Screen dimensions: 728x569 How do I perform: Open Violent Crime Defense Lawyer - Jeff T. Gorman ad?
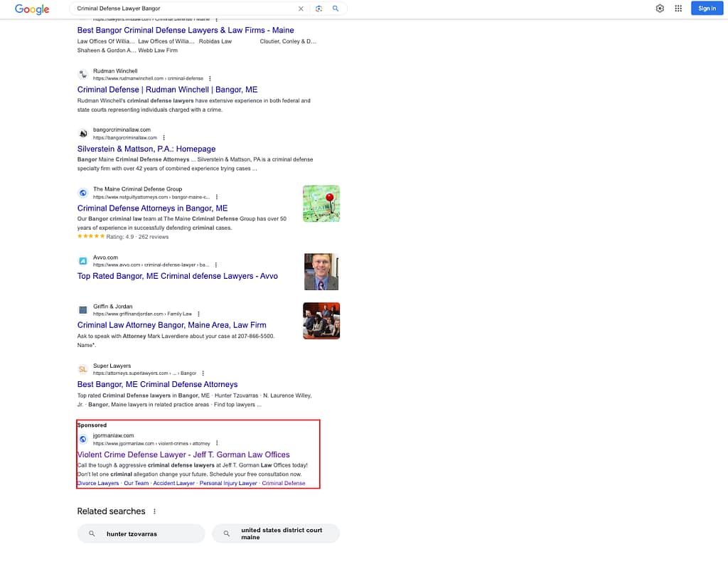click(183, 454)
